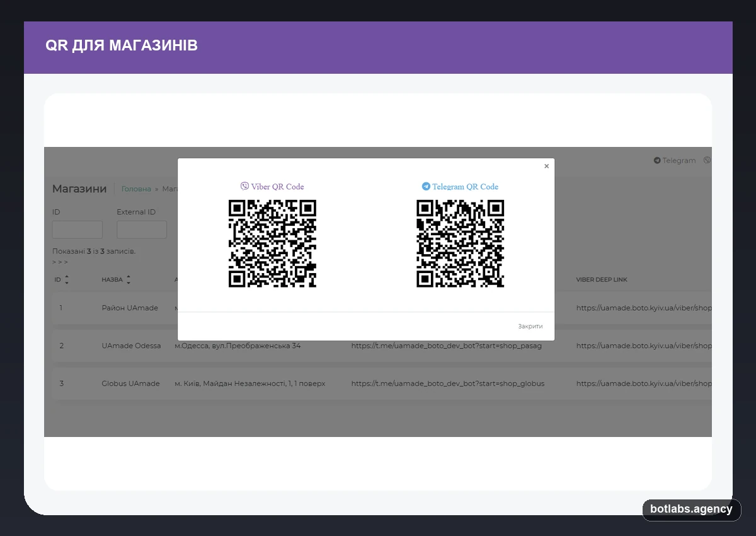756x536 pixels.
Task: Open Viber deep link in row 1
Action: point(644,308)
